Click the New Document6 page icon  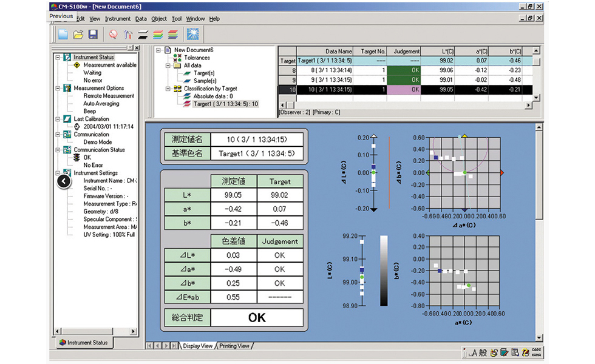tap(168, 50)
